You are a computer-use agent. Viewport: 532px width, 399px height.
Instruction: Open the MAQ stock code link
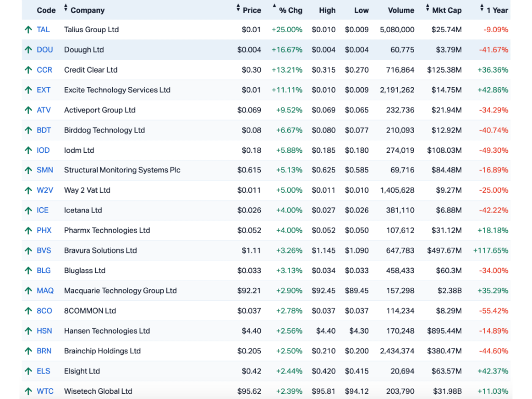pos(45,291)
